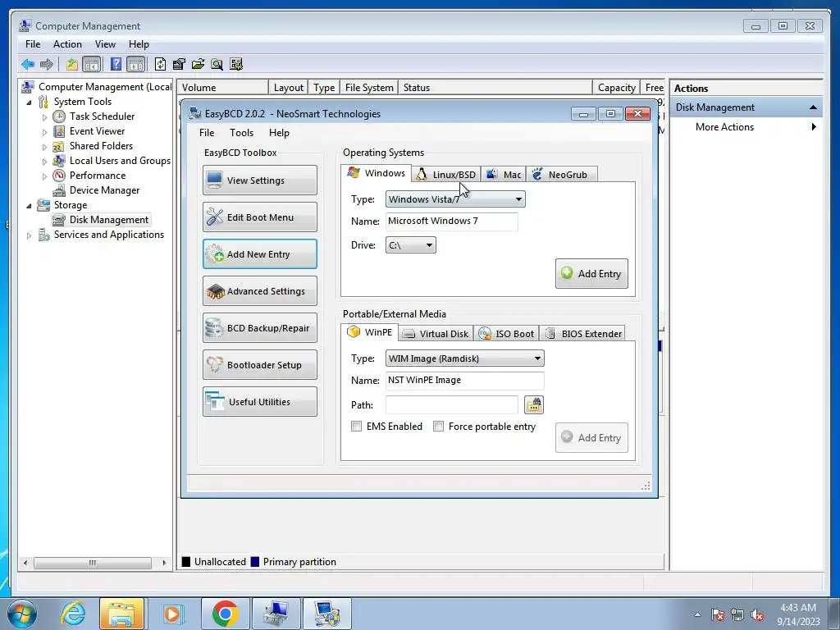840x630 pixels.
Task: Check Force portable entry option
Action: coord(438,427)
